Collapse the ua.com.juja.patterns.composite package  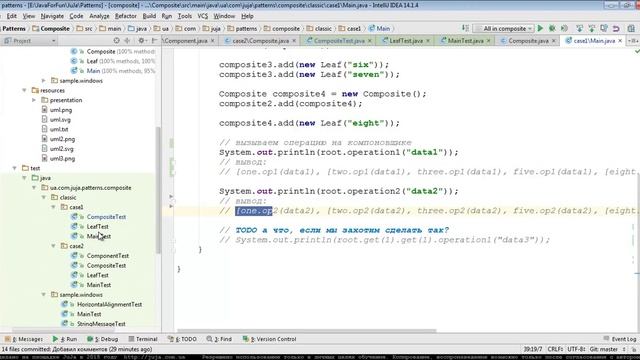[x=34, y=188]
